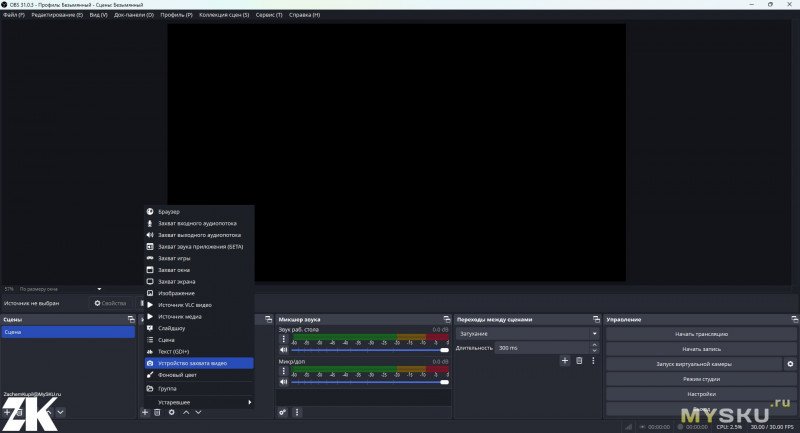
Task: Mute the Микр/доп channel
Action: click(284, 382)
